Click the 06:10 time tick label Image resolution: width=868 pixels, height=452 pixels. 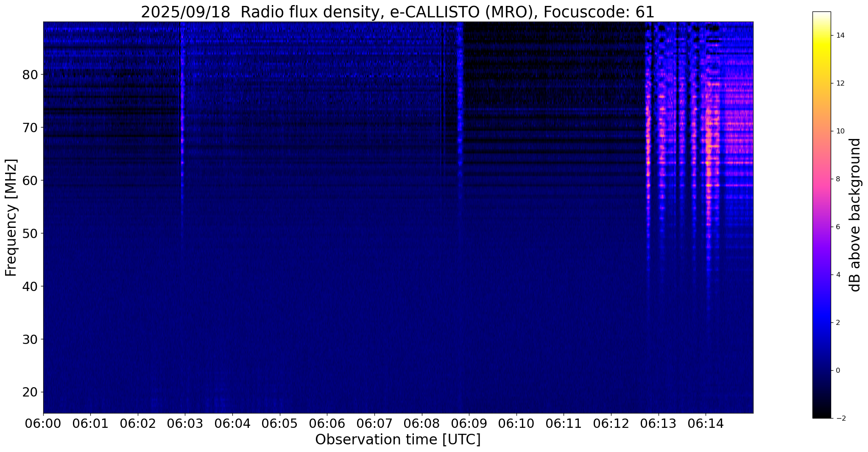tap(516, 424)
